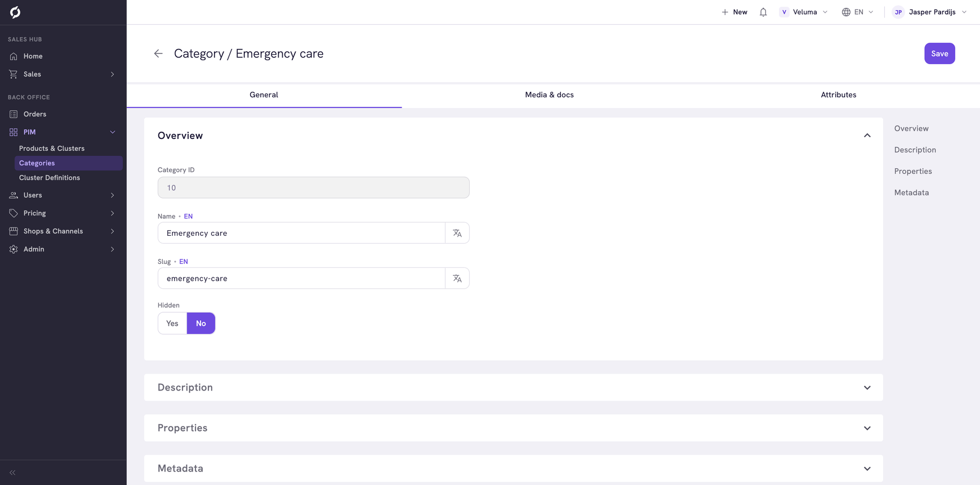Open notifications bell

point(763,12)
